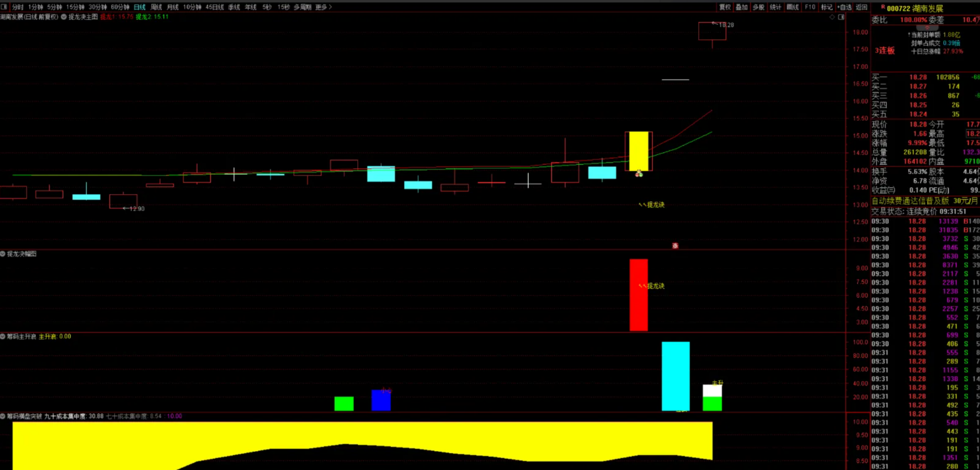Open 筹码横盘突破 indicator dropdown circle

click(x=3, y=416)
